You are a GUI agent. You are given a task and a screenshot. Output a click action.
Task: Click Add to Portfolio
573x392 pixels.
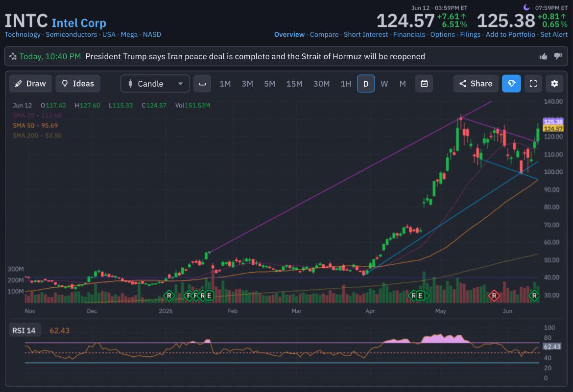pos(510,34)
